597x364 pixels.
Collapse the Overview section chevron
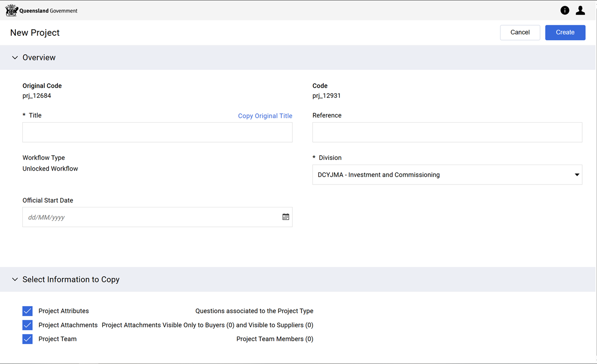point(15,58)
